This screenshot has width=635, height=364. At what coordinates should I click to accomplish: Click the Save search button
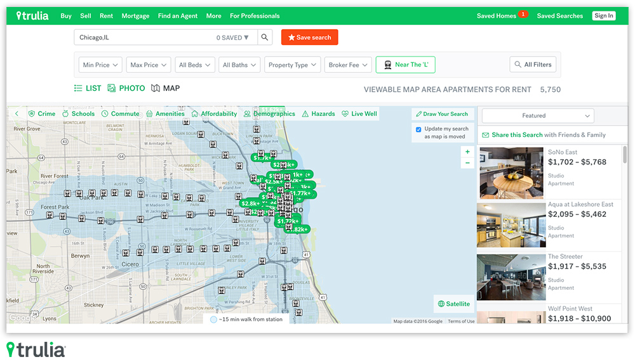pos(309,37)
